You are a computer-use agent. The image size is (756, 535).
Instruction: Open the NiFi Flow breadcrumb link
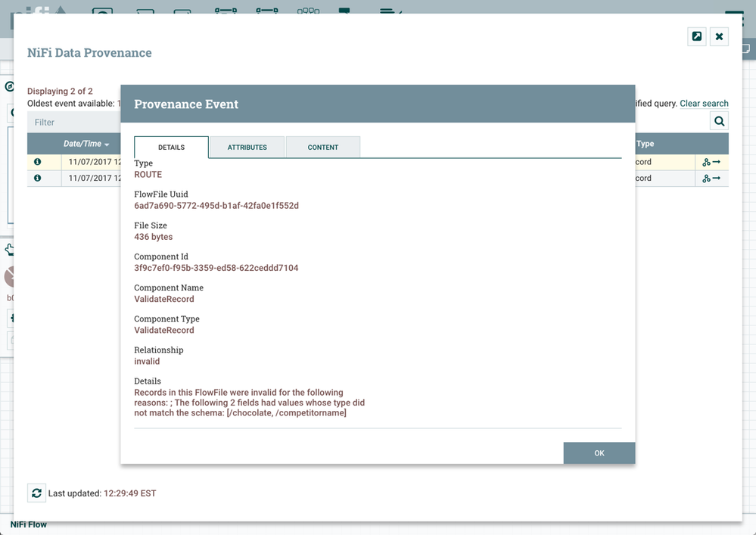pyautogui.click(x=29, y=524)
